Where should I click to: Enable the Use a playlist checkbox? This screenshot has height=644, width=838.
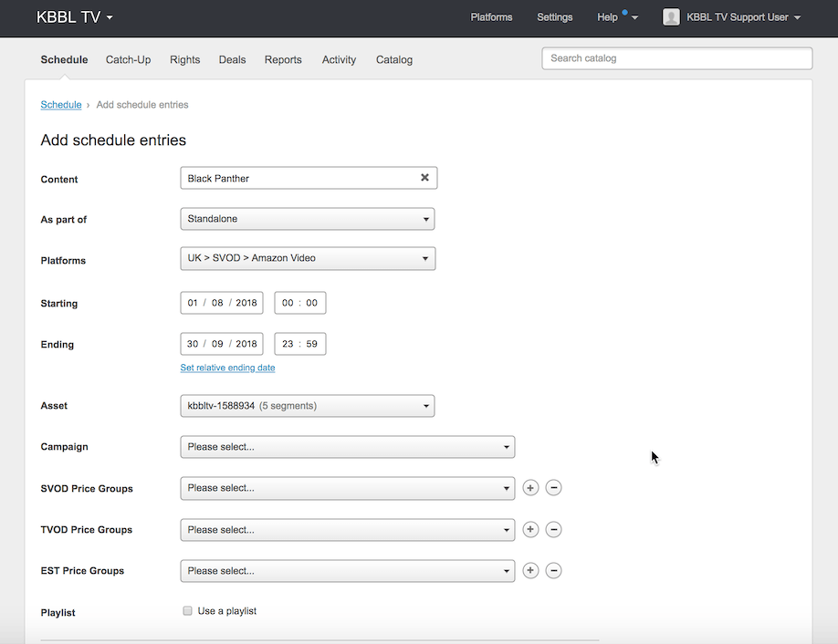point(187,611)
